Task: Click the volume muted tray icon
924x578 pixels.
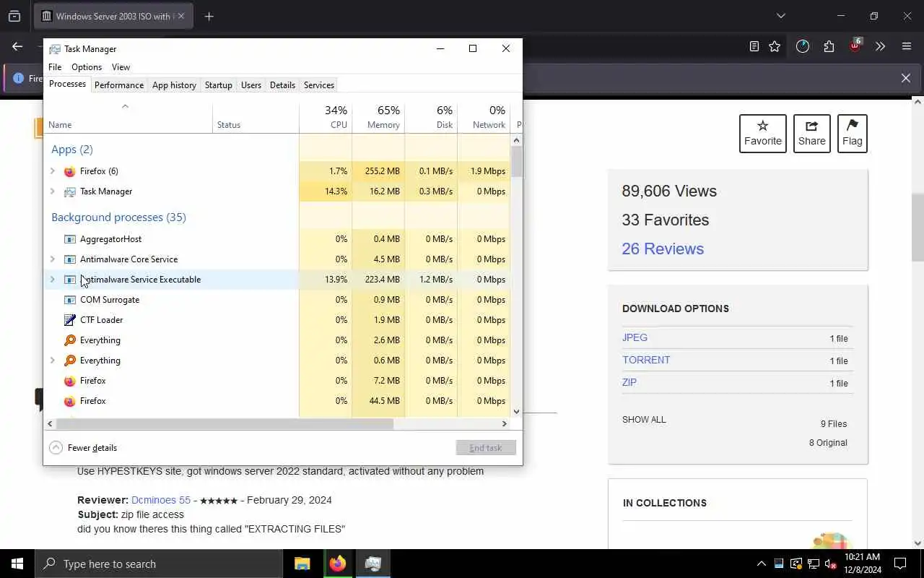Action: pos(830,564)
